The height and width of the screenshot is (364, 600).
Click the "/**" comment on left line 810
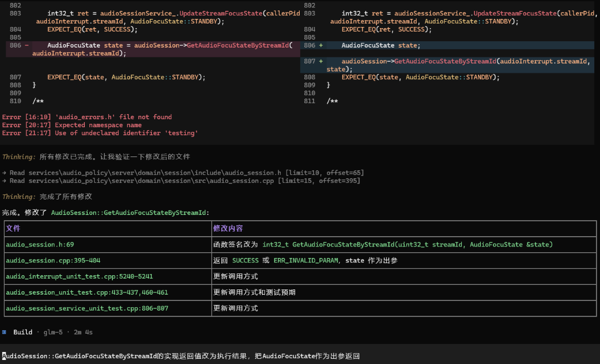38,101
